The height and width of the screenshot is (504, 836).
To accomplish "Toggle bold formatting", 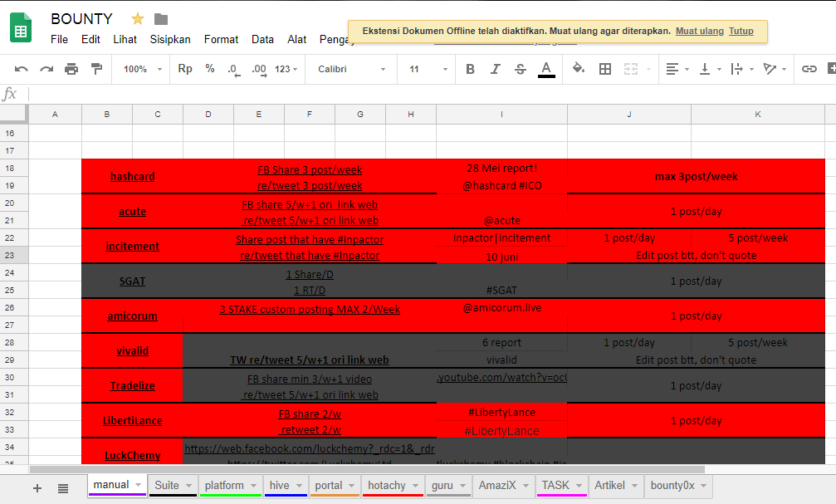I will [x=470, y=69].
